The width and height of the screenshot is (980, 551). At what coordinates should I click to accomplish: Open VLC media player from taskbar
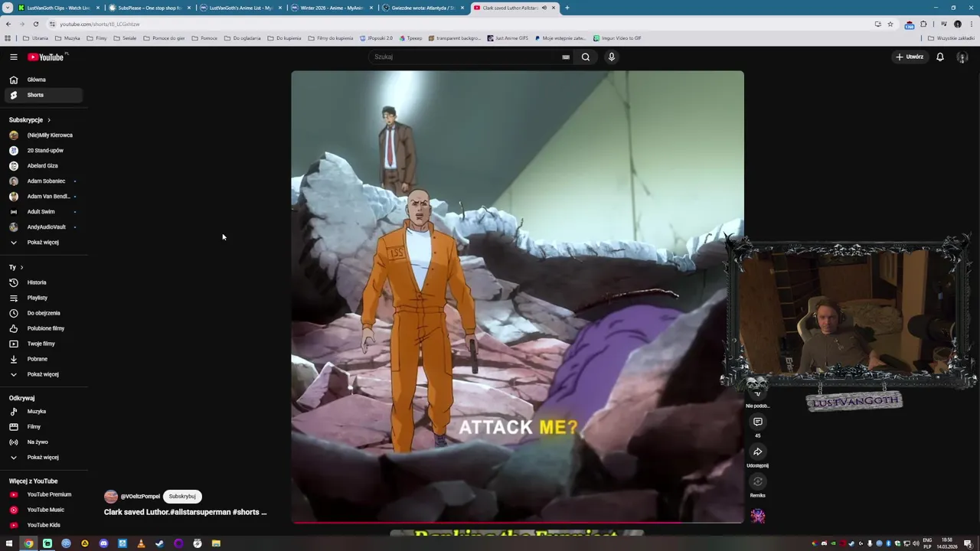[141, 543]
